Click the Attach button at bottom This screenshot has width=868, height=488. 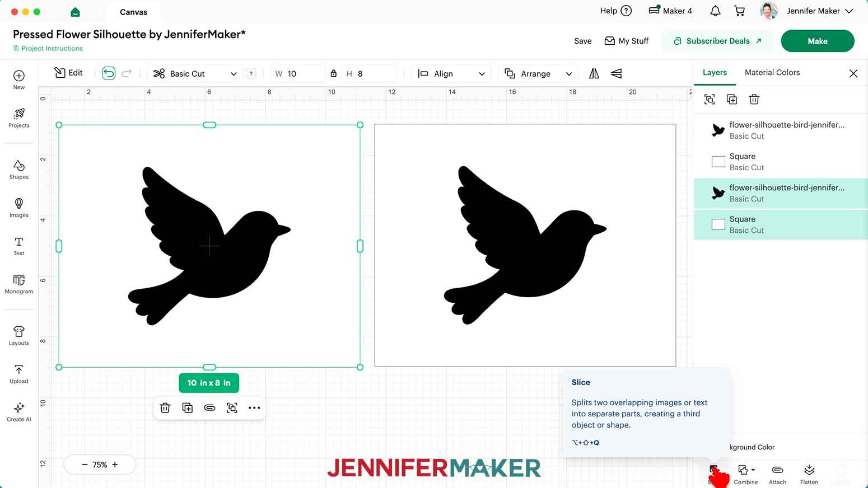point(777,474)
